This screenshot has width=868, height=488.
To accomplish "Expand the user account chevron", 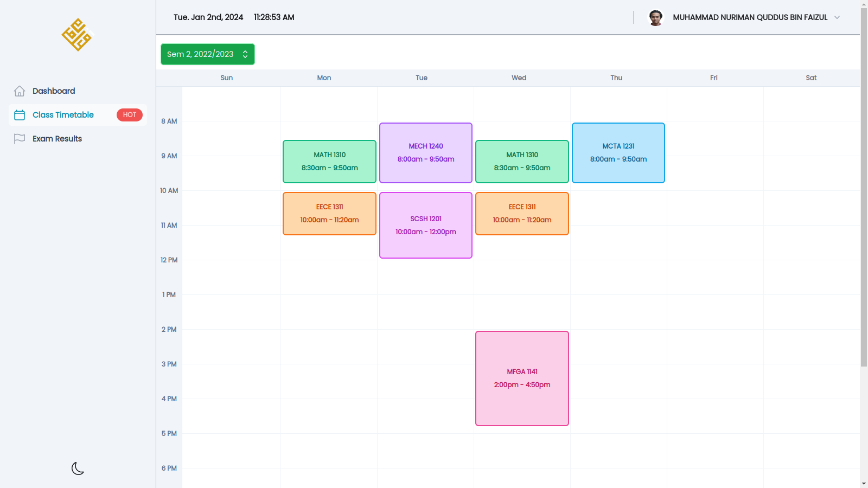I will pos(837,17).
